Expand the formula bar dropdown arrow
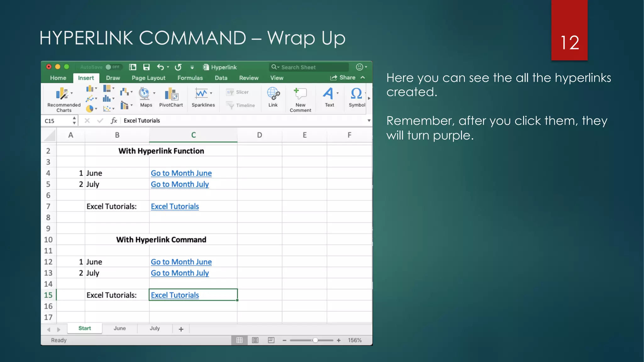This screenshot has height=362, width=644. pos(369,121)
